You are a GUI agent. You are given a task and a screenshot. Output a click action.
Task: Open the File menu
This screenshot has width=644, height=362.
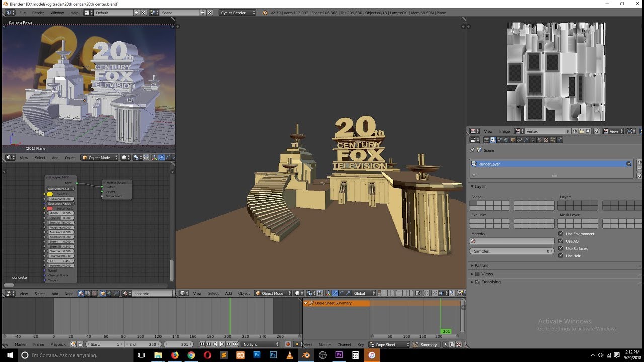point(23,13)
